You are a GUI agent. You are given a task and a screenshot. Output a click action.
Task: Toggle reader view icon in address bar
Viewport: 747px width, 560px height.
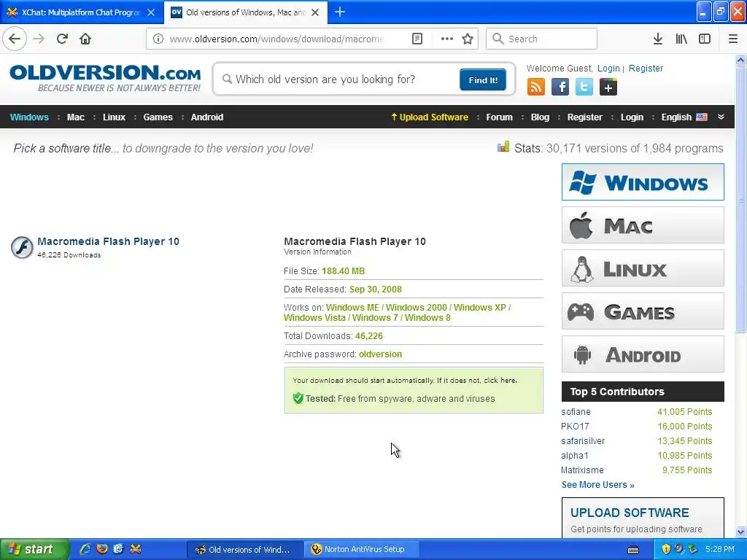tap(417, 39)
